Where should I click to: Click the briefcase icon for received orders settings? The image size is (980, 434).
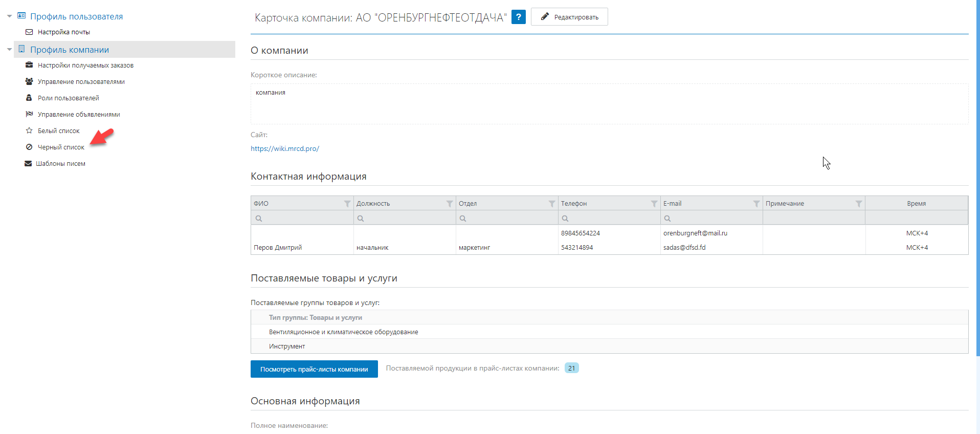[x=29, y=66]
